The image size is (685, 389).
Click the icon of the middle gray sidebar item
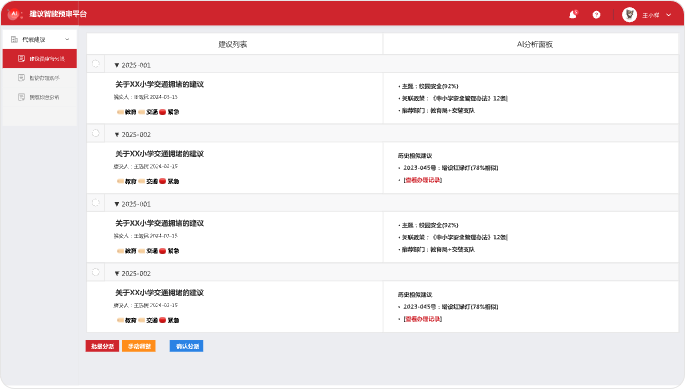pos(21,78)
